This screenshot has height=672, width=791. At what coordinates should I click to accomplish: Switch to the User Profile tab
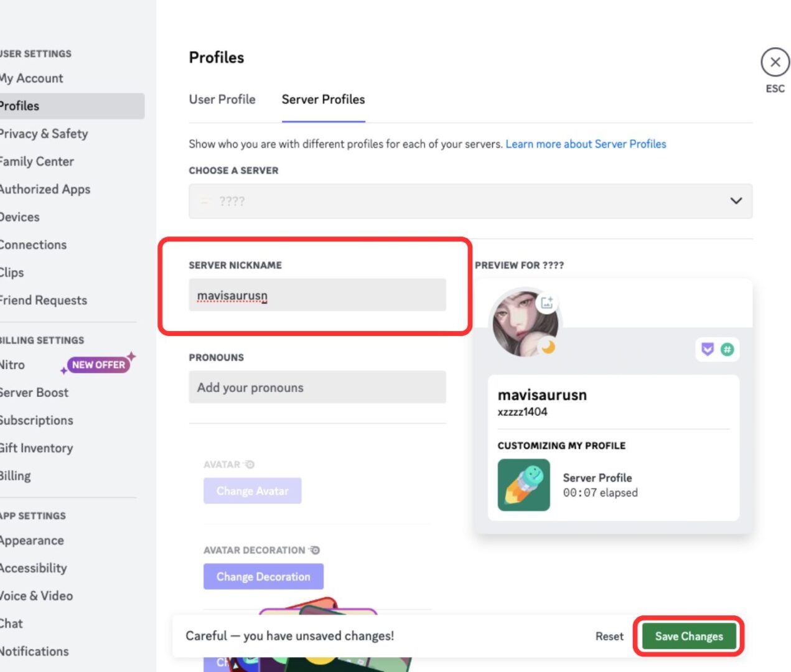pos(222,100)
